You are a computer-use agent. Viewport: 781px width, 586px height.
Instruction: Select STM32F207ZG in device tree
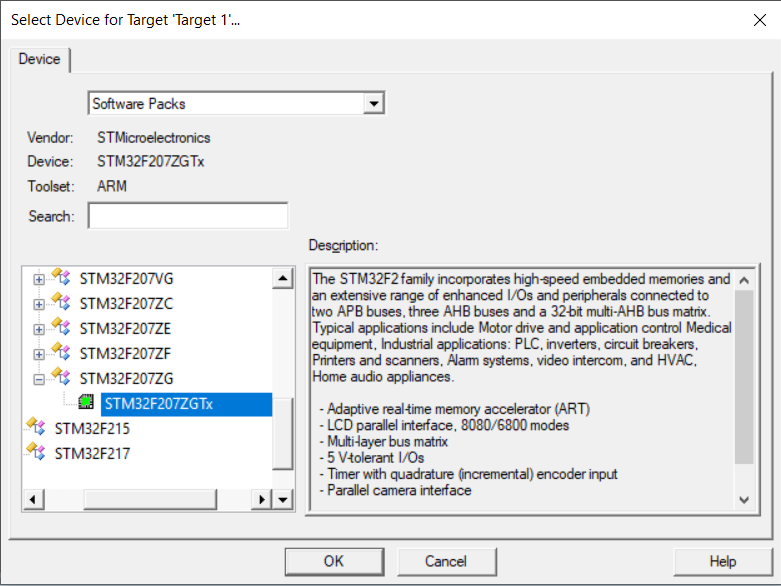pyautogui.click(x=127, y=379)
